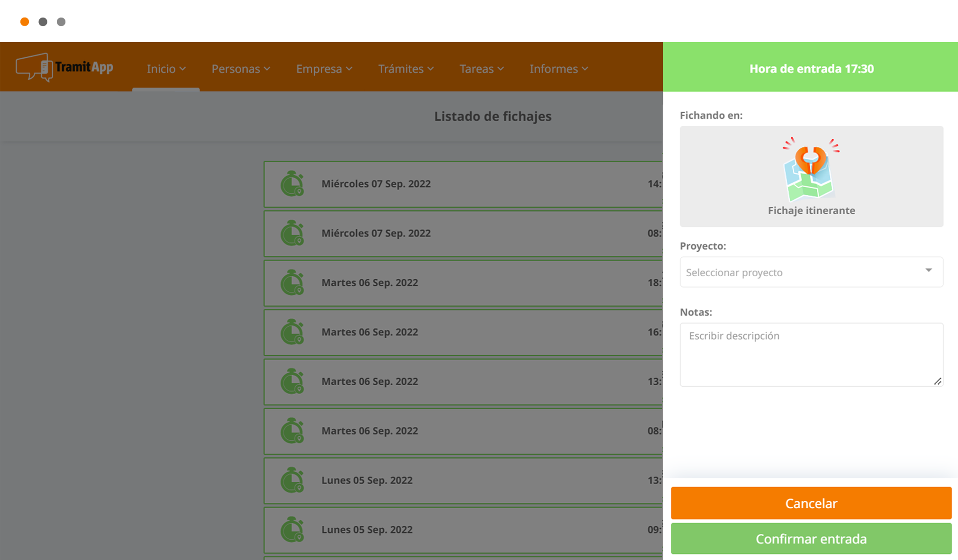Viewport: 958px width, 560px height.
Task: Click the orange window dot
Action: 25,22
